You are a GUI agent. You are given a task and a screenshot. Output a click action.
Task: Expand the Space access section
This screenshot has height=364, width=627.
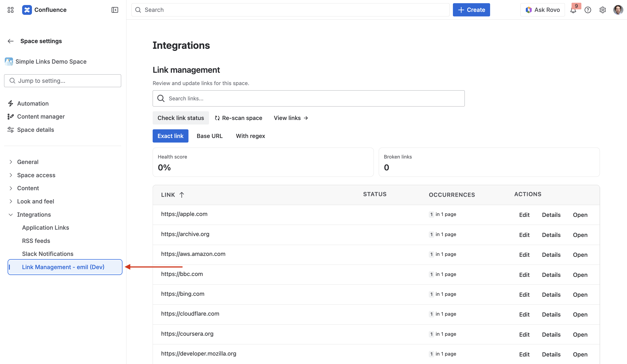click(11, 175)
